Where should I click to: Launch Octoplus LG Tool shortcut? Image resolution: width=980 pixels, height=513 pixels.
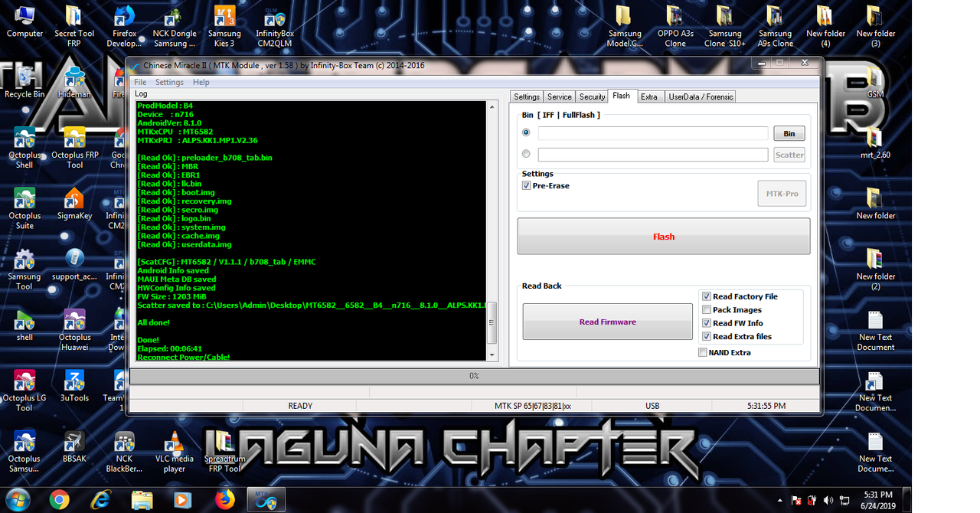tap(24, 390)
